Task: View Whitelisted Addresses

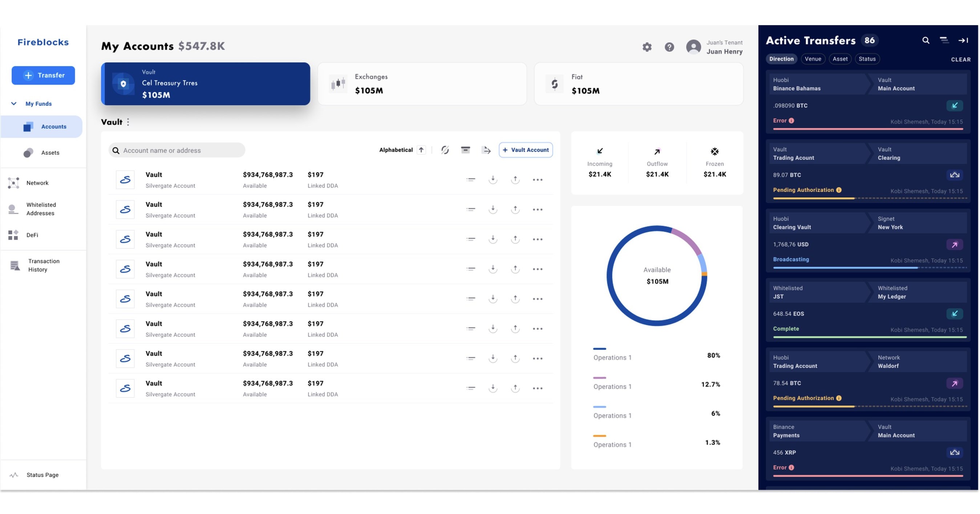Action: pyautogui.click(x=41, y=209)
